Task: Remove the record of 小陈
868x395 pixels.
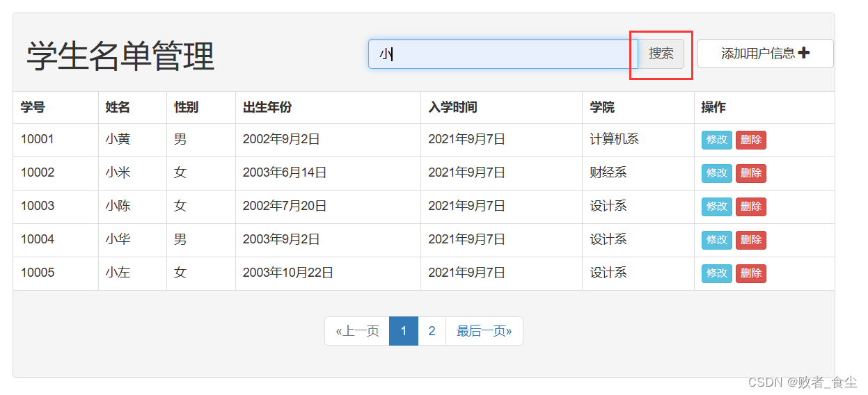Action: point(750,207)
